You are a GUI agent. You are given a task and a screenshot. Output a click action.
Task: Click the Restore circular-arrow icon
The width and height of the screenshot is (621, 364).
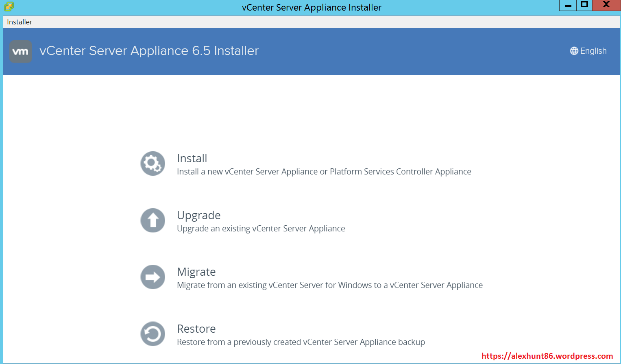click(153, 334)
